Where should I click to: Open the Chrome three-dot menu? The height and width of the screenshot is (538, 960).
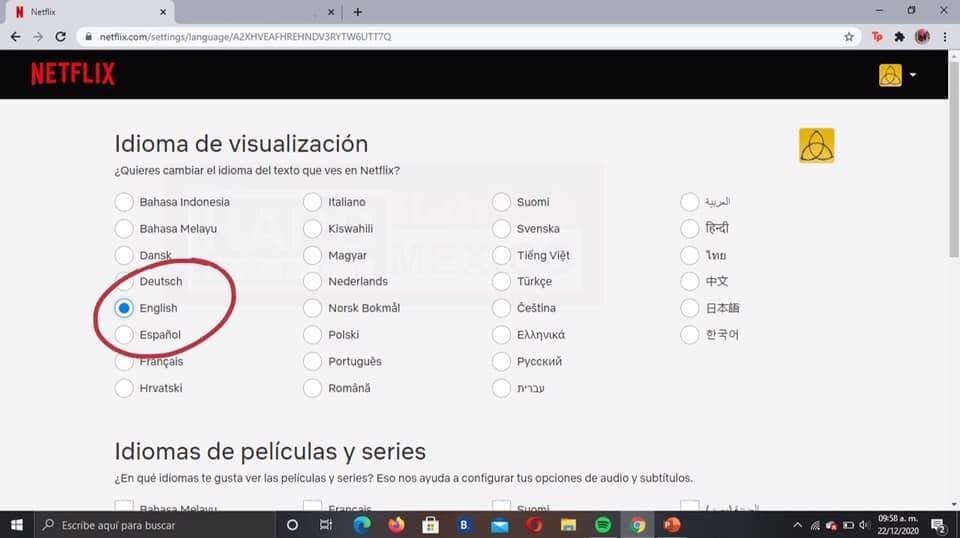click(x=945, y=37)
